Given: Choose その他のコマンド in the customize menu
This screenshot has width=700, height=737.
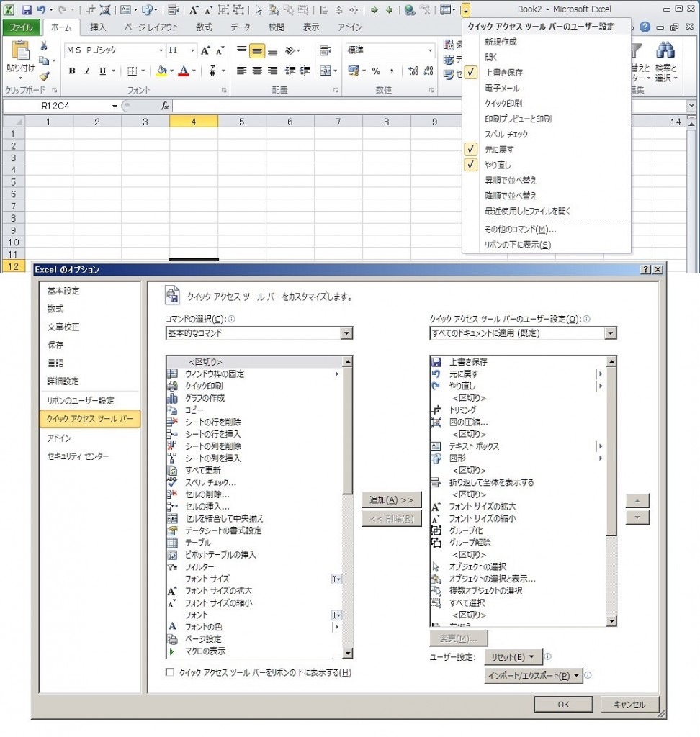Looking at the screenshot, I should tap(547, 230).
